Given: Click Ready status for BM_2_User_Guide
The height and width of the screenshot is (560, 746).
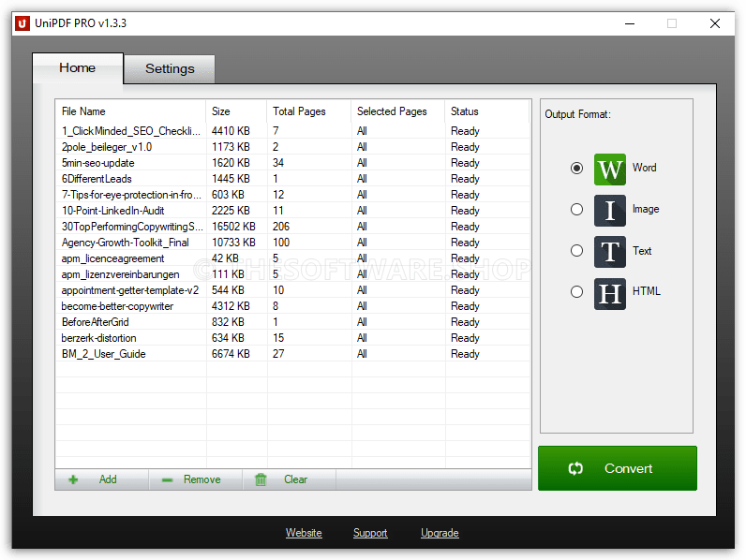Looking at the screenshot, I should [465, 354].
